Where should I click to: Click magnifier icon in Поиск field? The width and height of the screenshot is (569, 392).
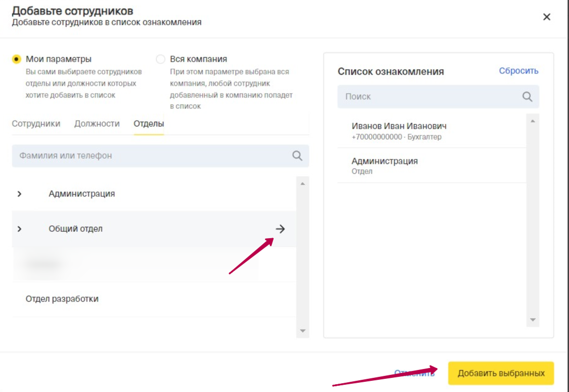coord(527,97)
